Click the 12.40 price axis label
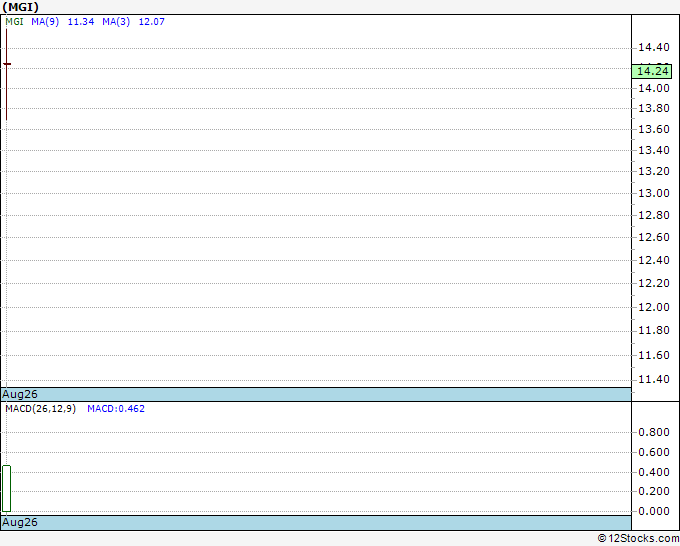 654,260
